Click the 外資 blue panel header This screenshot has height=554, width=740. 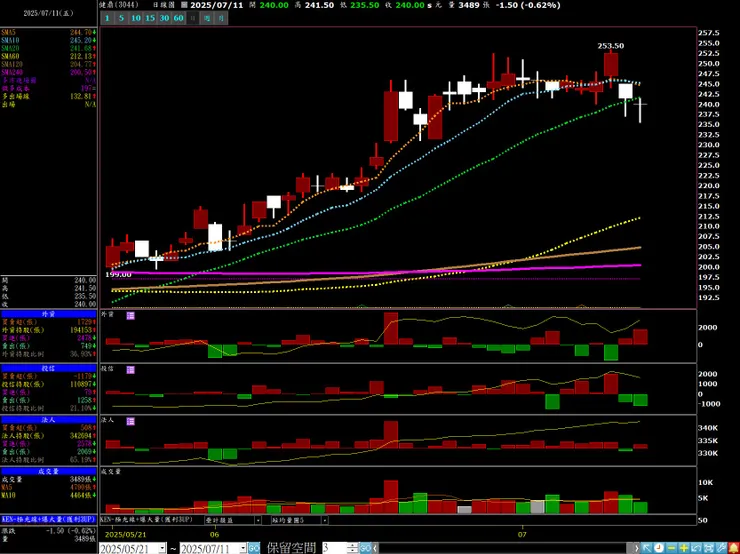(x=49, y=314)
